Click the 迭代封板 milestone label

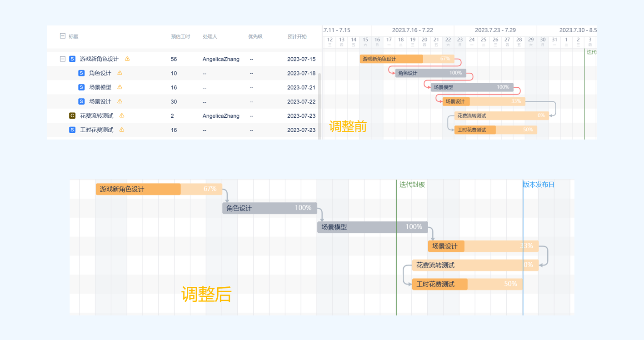coord(412,185)
